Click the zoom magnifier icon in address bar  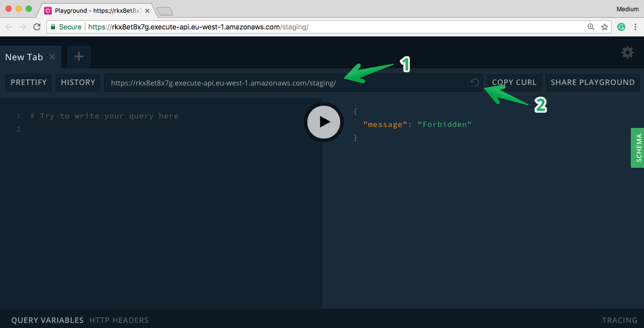point(591,27)
